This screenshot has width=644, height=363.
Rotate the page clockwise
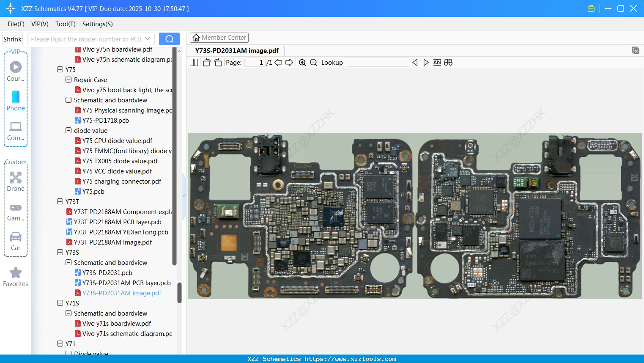218,63
